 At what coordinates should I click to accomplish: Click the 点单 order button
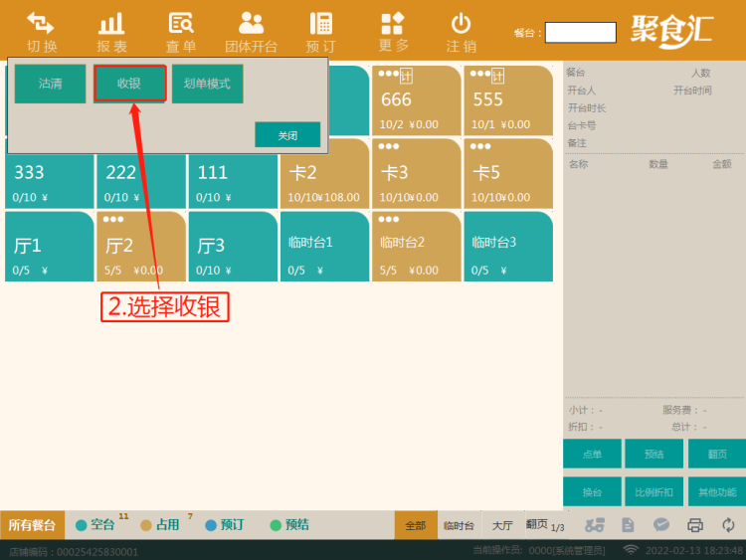(x=592, y=454)
